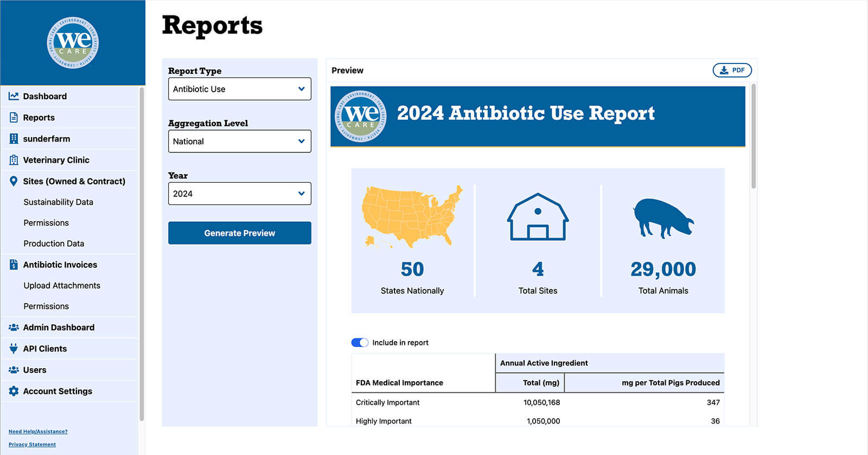This screenshot has height=455, width=868.
Task: Open the Privacy Statement link
Action: 32,445
